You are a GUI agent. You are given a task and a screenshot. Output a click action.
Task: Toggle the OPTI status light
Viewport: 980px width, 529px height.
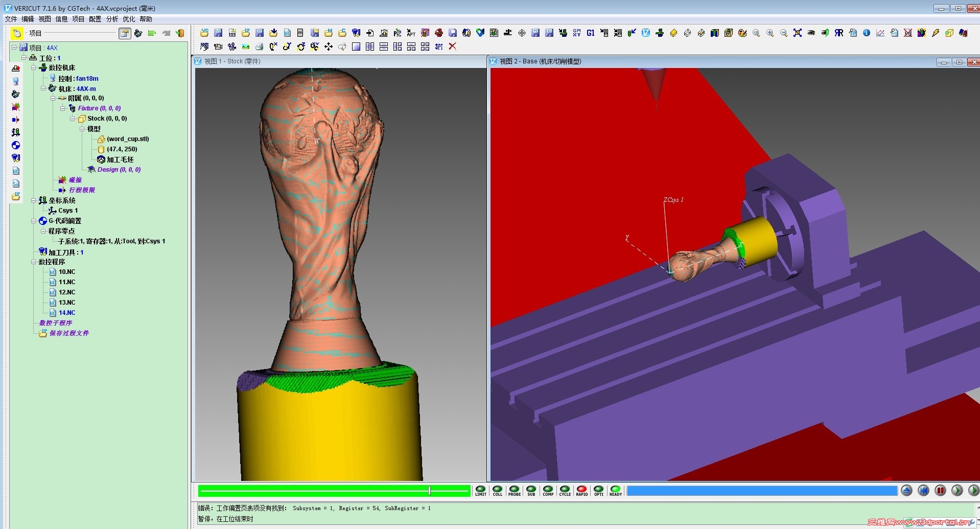[x=599, y=491]
